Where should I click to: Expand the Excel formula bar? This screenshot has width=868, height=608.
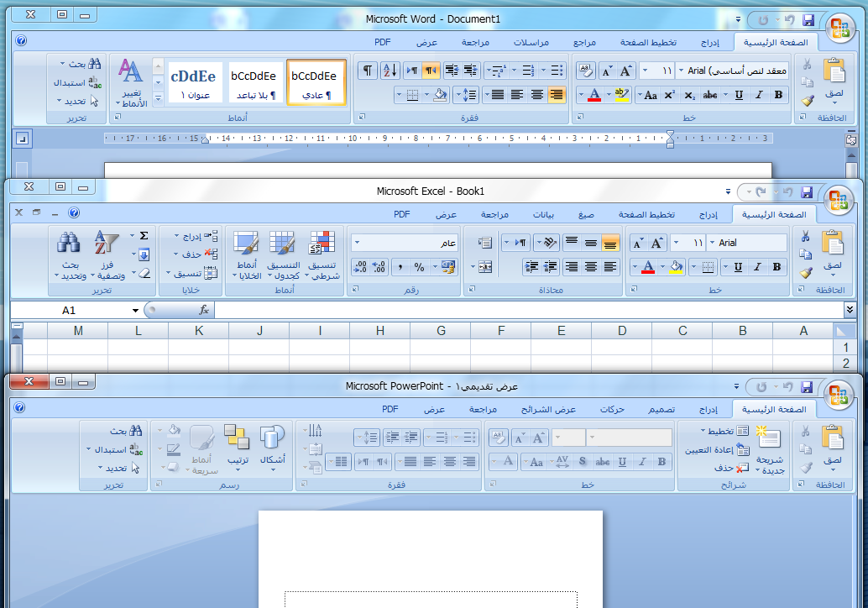[x=850, y=310]
